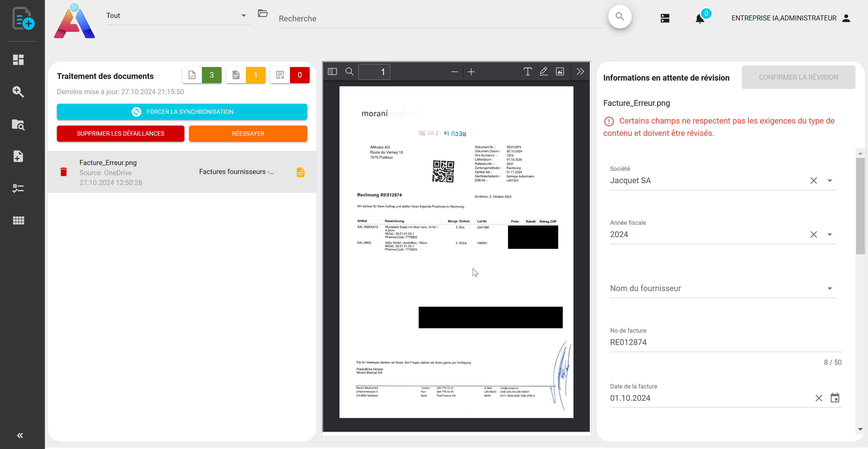
Task: Click the round search magnifier button
Action: pyautogui.click(x=620, y=17)
